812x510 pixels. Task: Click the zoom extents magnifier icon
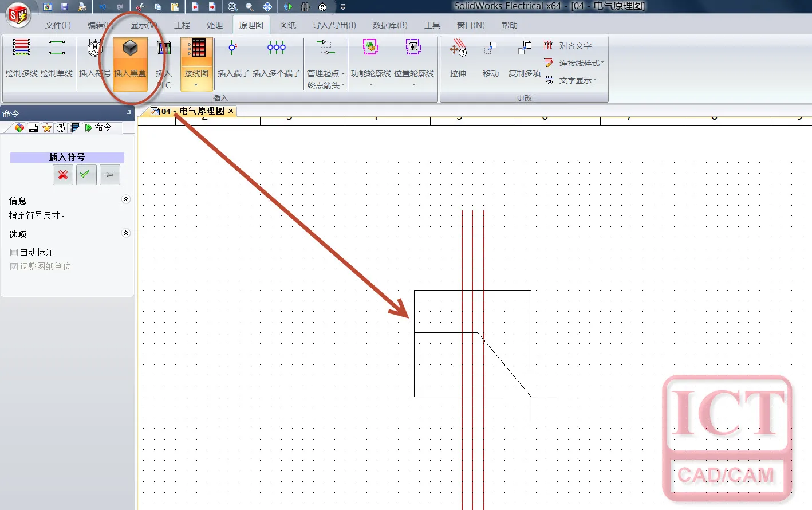[x=232, y=7]
